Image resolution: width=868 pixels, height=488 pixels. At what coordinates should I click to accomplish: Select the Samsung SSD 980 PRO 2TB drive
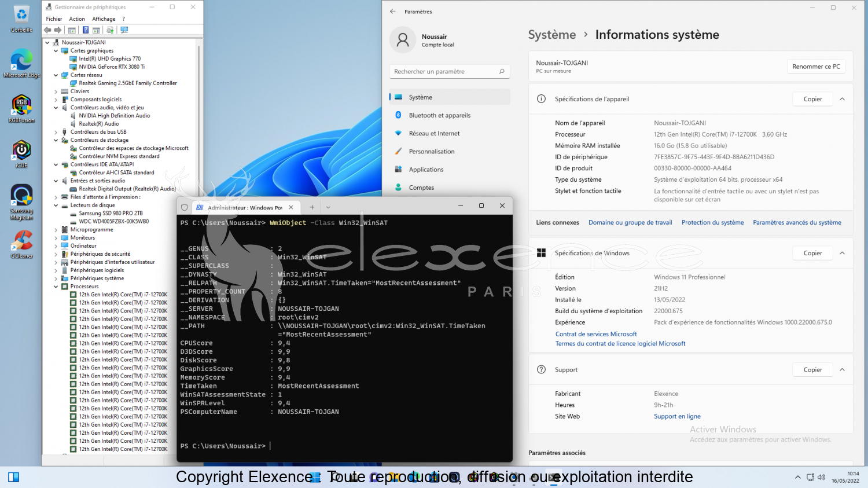111,213
